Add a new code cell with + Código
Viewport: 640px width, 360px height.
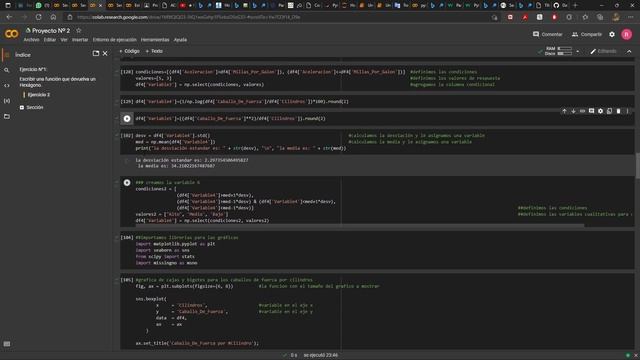point(129,51)
